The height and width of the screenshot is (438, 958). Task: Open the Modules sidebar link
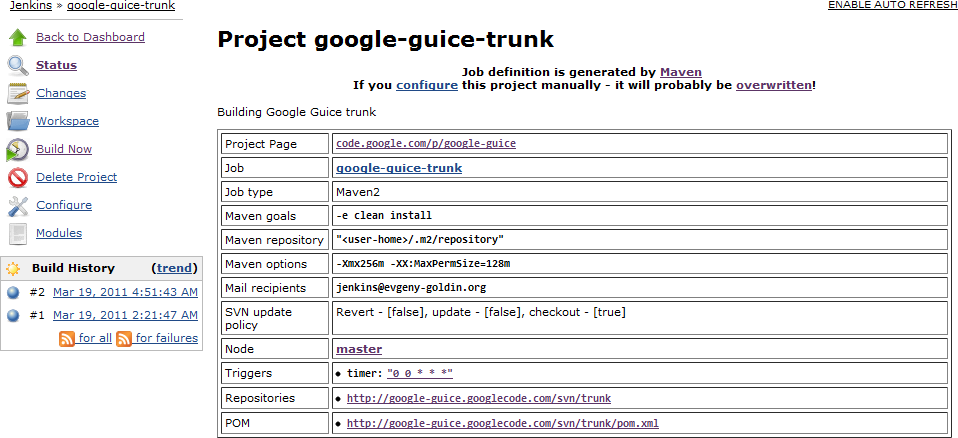[59, 233]
